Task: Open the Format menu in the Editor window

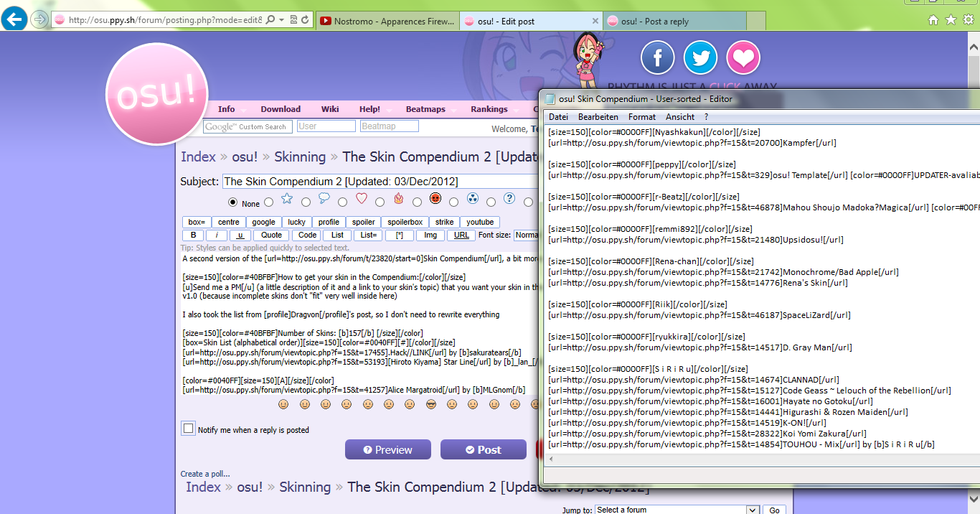Action: pyautogui.click(x=642, y=117)
